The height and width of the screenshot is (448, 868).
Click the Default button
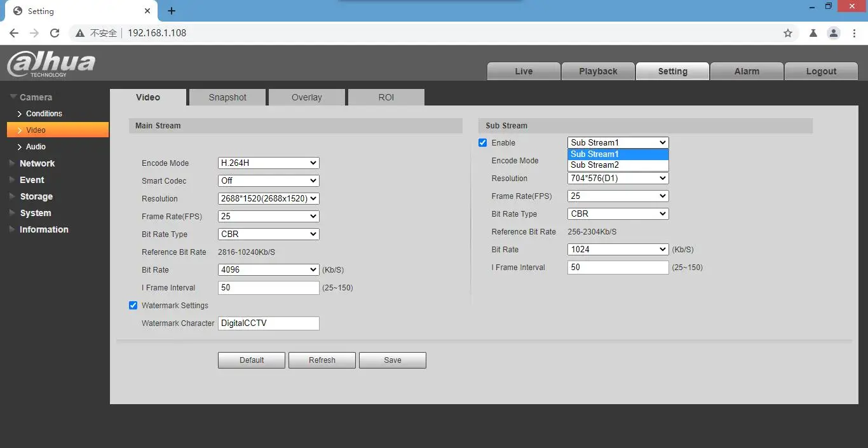pyautogui.click(x=252, y=360)
